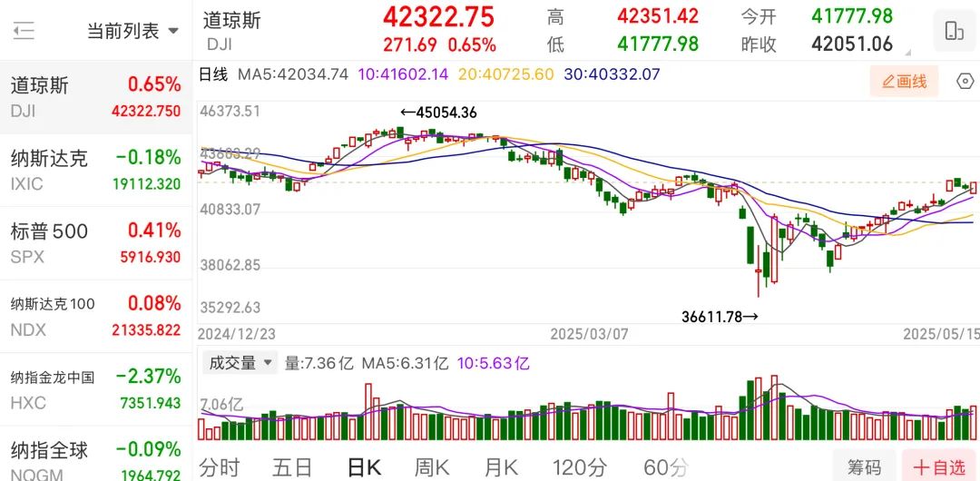Click the peak marker 45054.36
Screen dimensions: 980x481
438,113
